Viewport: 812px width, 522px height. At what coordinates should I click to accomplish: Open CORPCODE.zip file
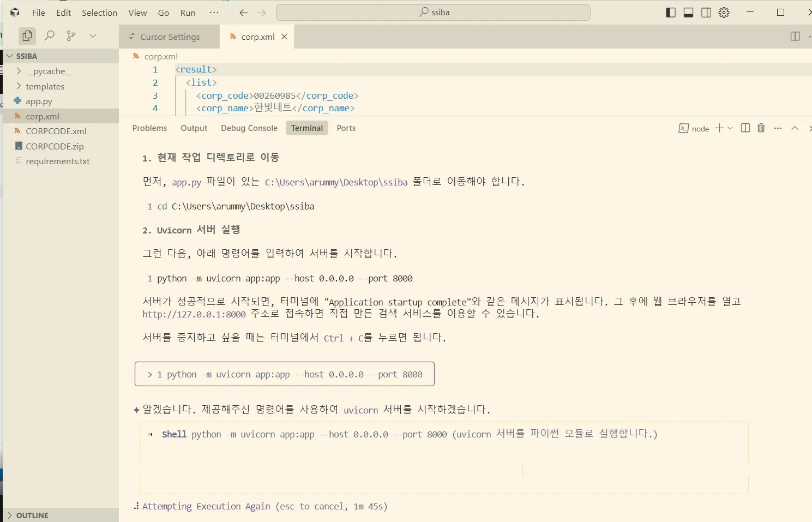(60, 146)
